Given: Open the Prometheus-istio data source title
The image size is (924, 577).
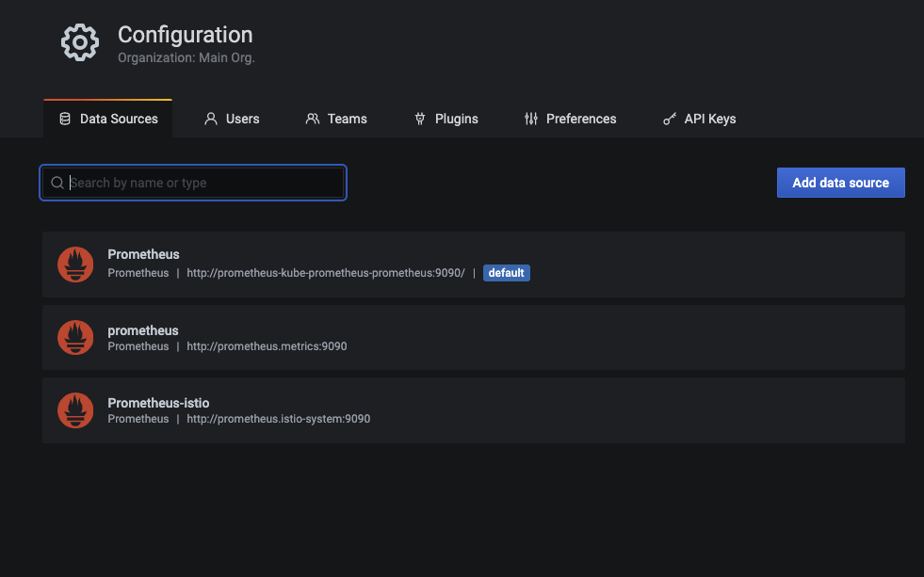Looking at the screenshot, I should coord(158,403).
